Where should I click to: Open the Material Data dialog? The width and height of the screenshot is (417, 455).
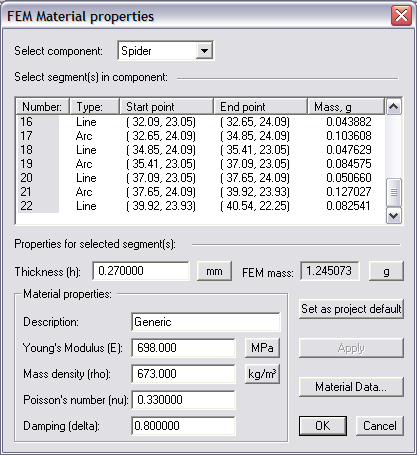tap(351, 387)
